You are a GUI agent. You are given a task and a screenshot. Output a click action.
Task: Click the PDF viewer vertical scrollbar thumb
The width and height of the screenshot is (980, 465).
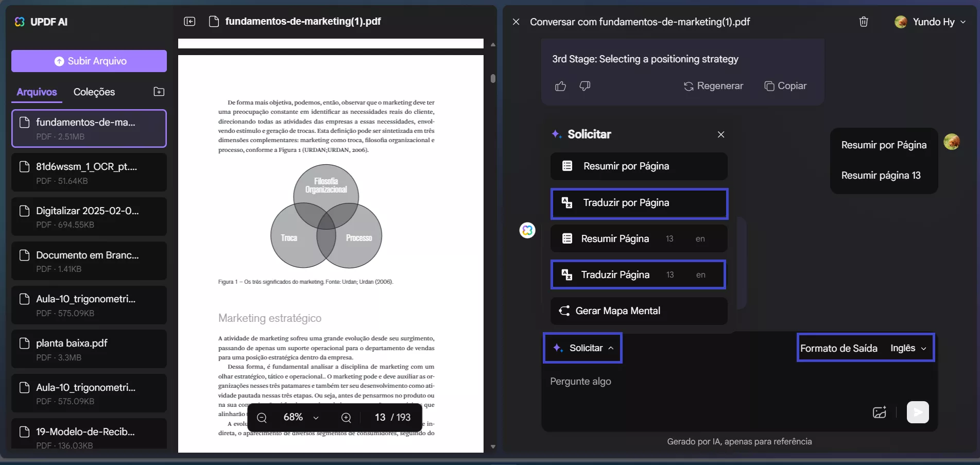coord(493,78)
